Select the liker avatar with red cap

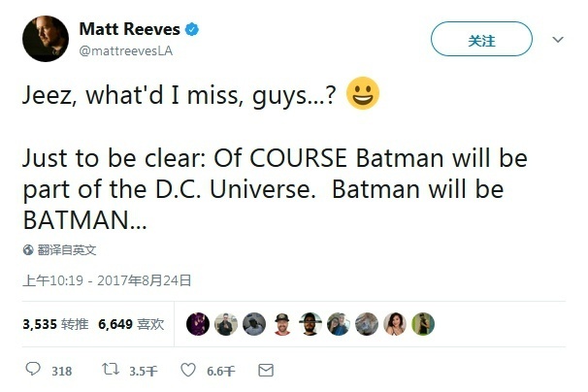coord(281,324)
